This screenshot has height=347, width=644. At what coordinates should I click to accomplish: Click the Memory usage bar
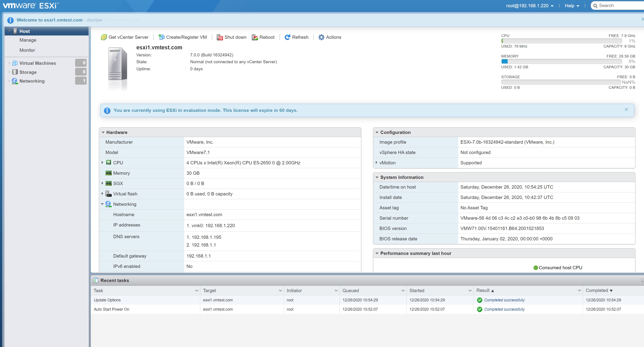562,61
